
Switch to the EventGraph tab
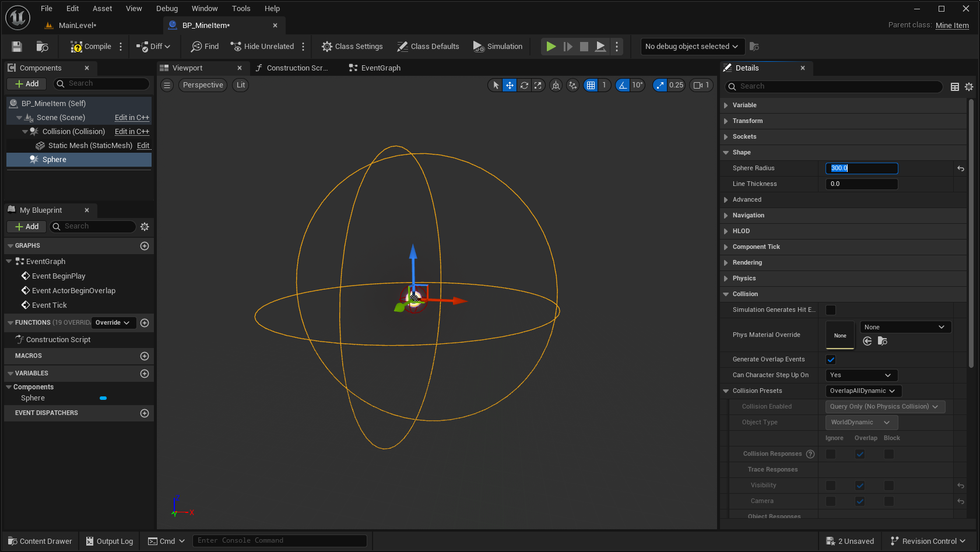point(380,68)
